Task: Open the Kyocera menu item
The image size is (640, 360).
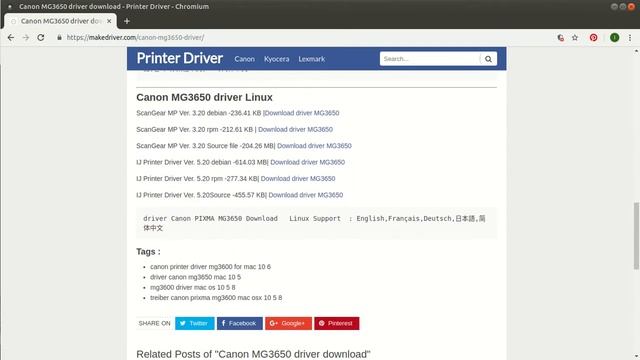Action: (276, 59)
